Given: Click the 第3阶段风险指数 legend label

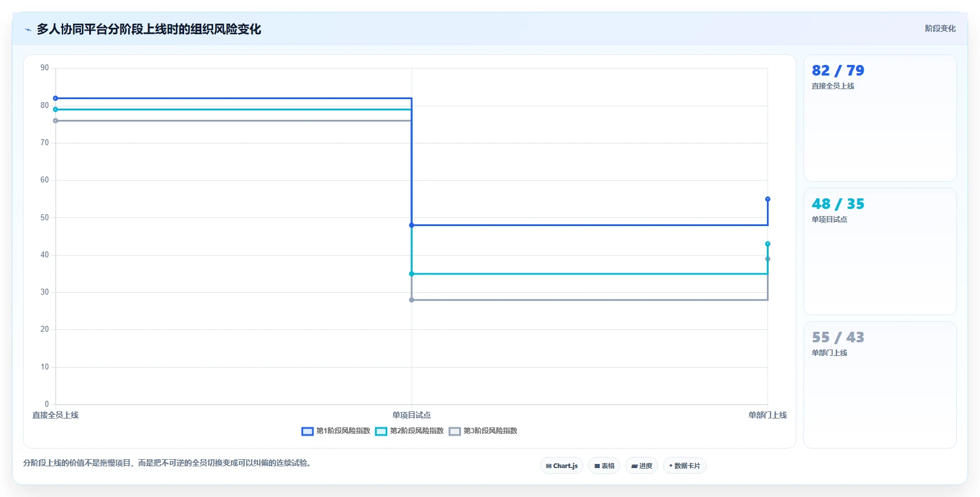Looking at the screenshot, I should [x=491, y=431].
